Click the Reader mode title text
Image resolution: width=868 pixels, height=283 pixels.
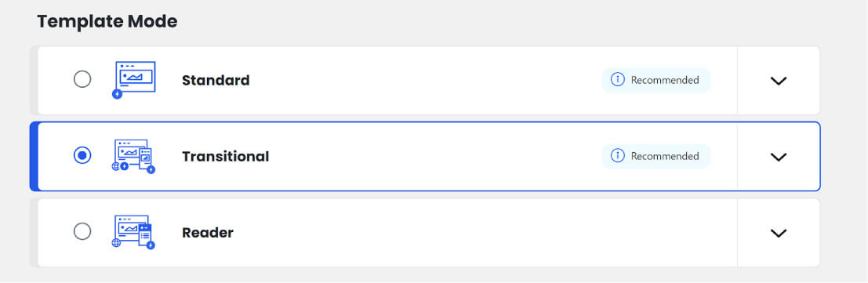click(208, 233)
